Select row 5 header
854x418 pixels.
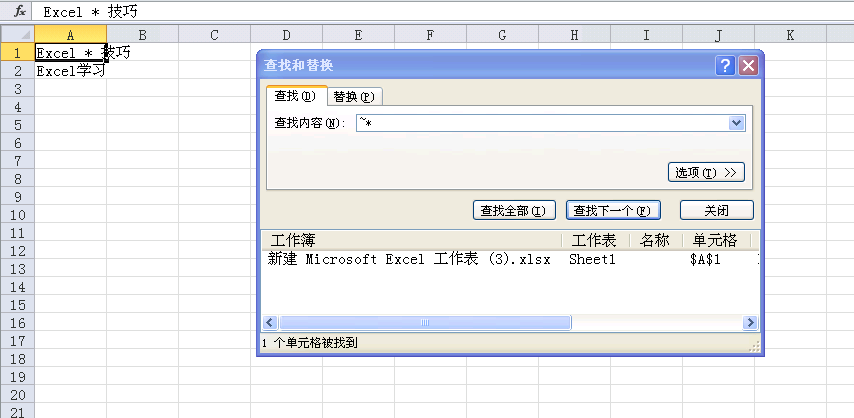(17, 124)
